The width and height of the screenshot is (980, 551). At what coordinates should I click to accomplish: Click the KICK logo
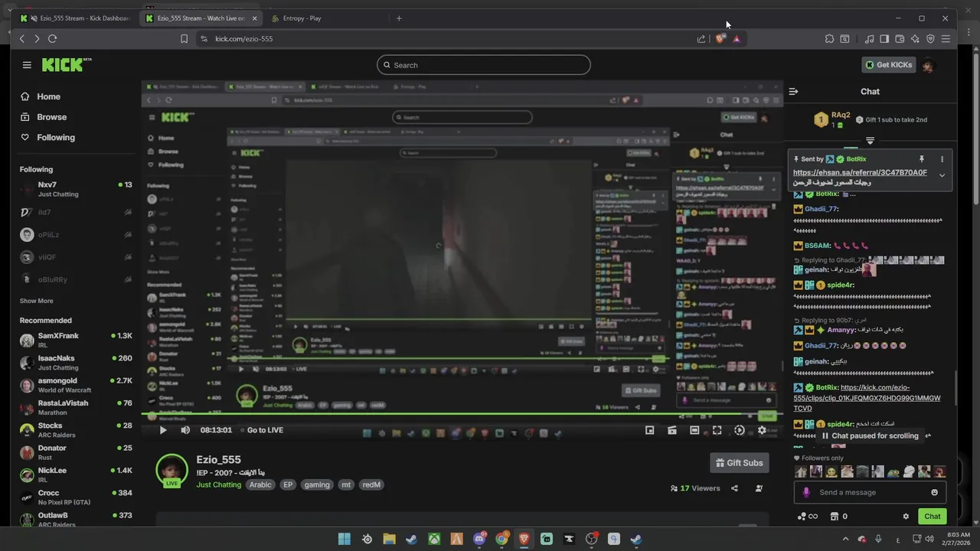(66, 65)
